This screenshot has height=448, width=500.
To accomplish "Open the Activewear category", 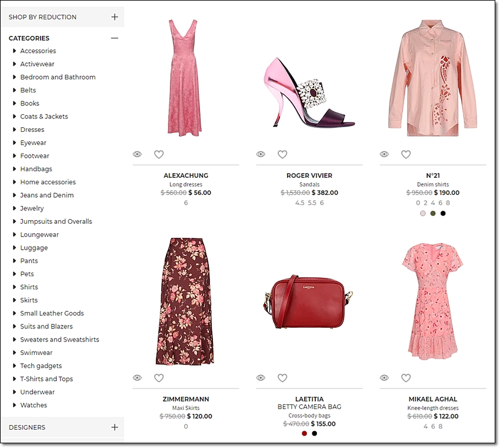I will pyautogui.click(x=37, y=64).
